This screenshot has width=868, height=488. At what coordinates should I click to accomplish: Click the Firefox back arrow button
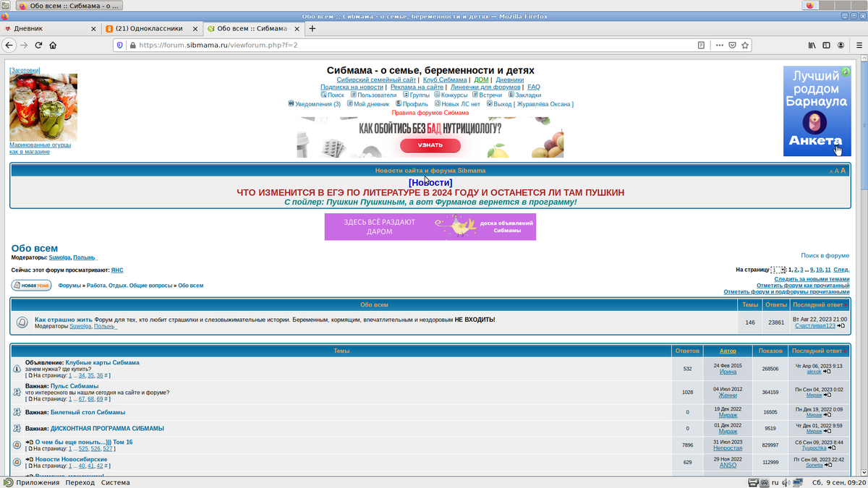[x=9, y=45]
